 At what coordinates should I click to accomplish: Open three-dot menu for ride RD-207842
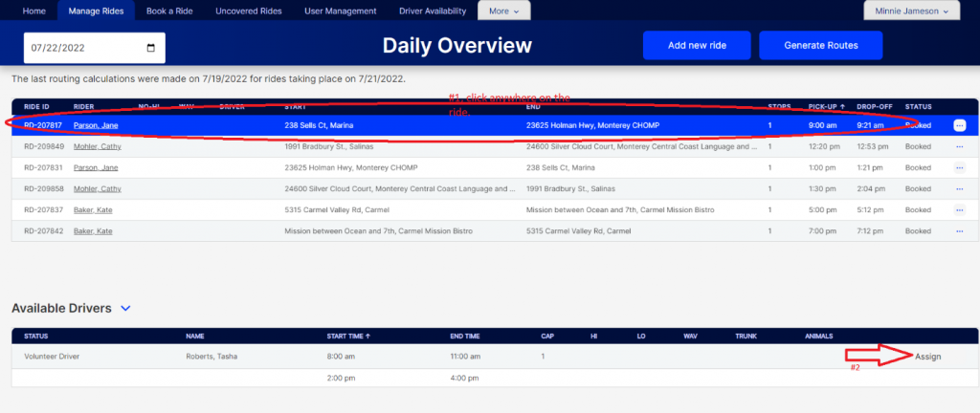[x=959, y=230]
